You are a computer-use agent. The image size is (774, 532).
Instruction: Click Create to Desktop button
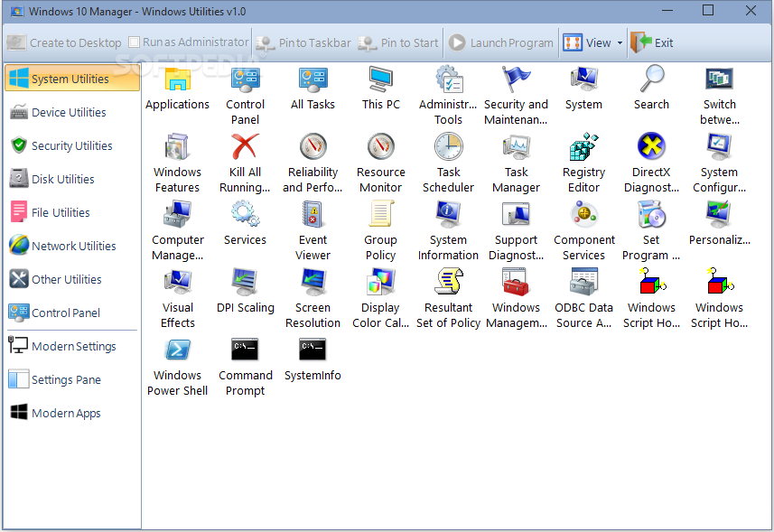click(x=64, y=43)
